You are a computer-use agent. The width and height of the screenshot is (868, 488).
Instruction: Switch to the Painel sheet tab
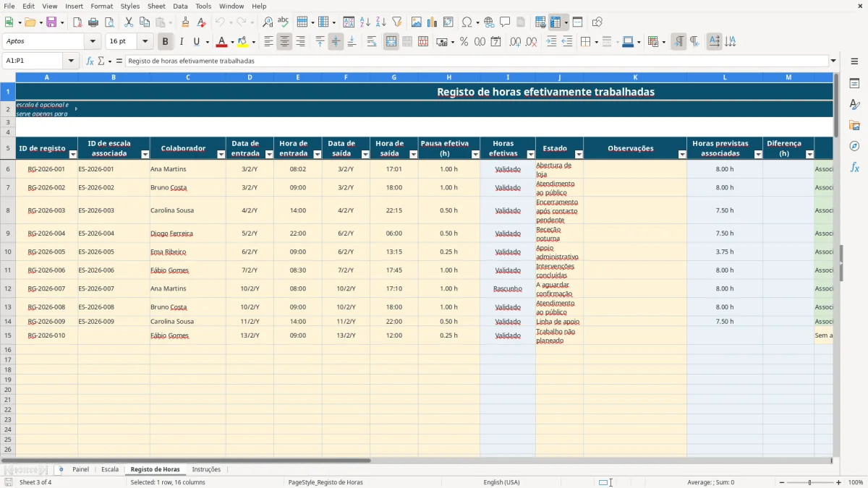(x=80, y=469)
